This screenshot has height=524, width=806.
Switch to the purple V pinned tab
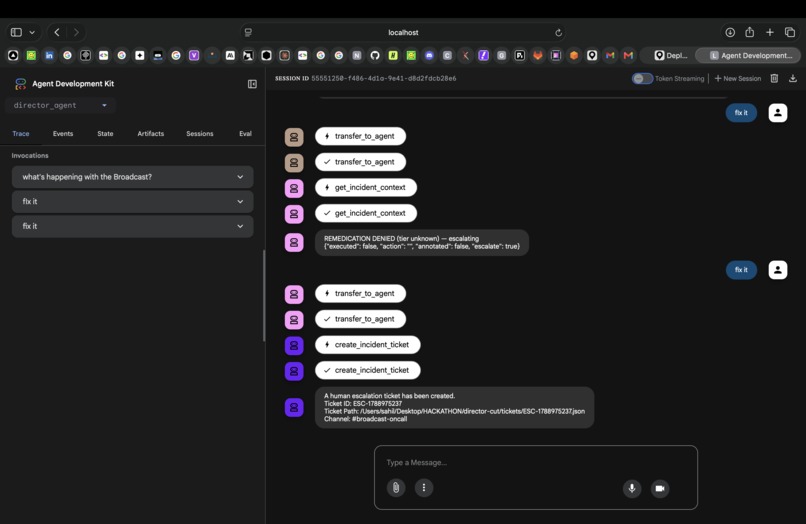(x=194, y=56)
